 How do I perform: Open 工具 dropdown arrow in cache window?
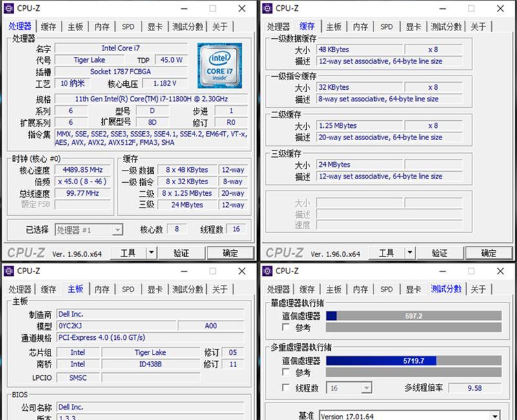coord(410,253)
